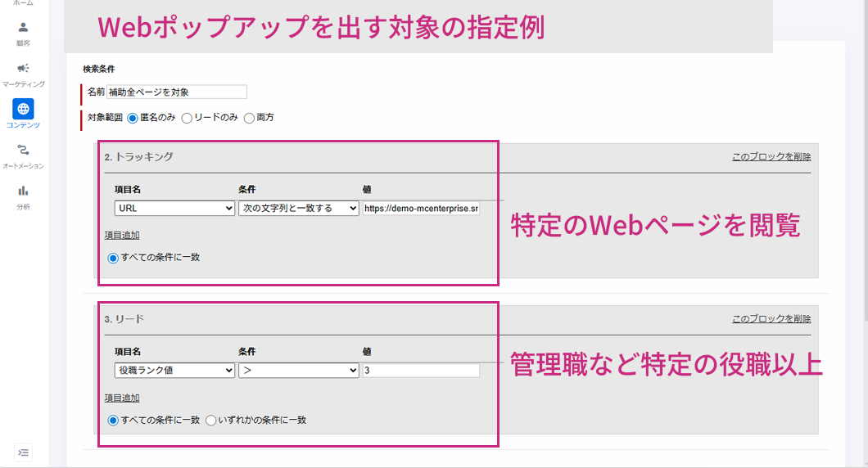
Task: Select the リードのみ radio button
Action: 187,118
